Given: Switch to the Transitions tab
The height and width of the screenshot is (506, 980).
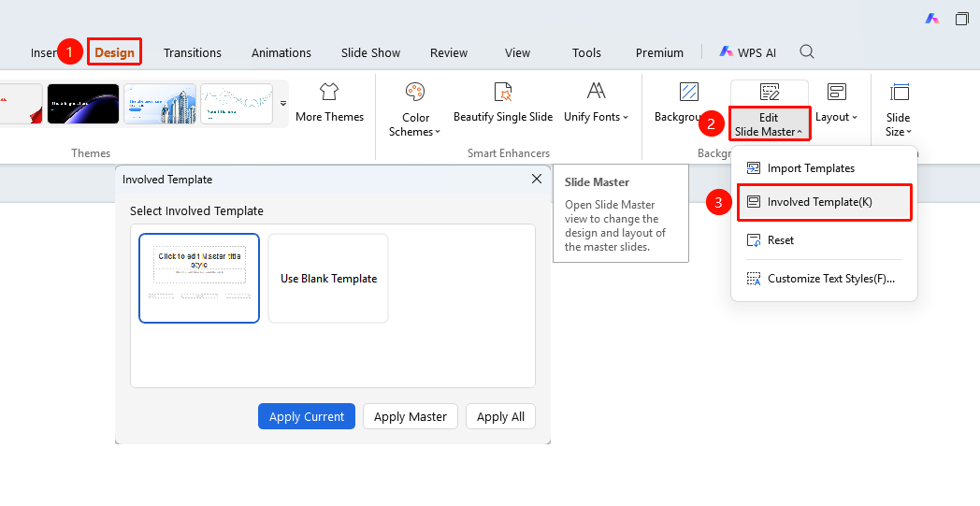Looking at the screenshot, I should pyautogui.click(x=193, y=52).
